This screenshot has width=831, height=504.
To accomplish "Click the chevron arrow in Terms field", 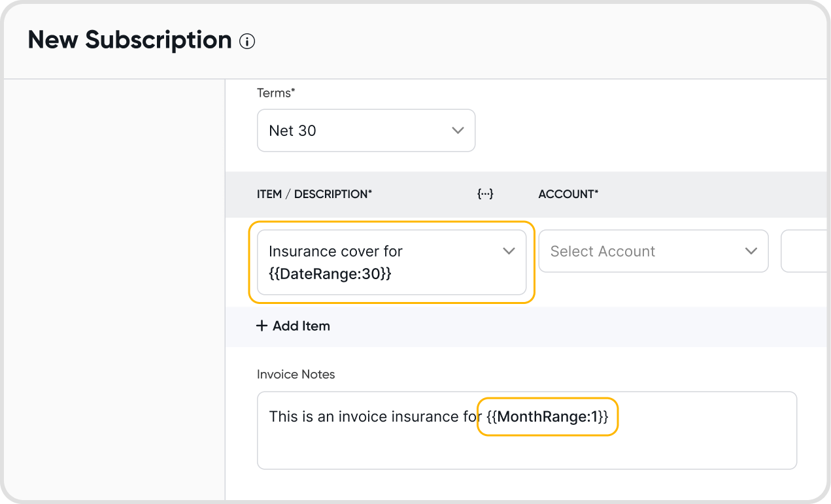I will (x=458, y=131).
